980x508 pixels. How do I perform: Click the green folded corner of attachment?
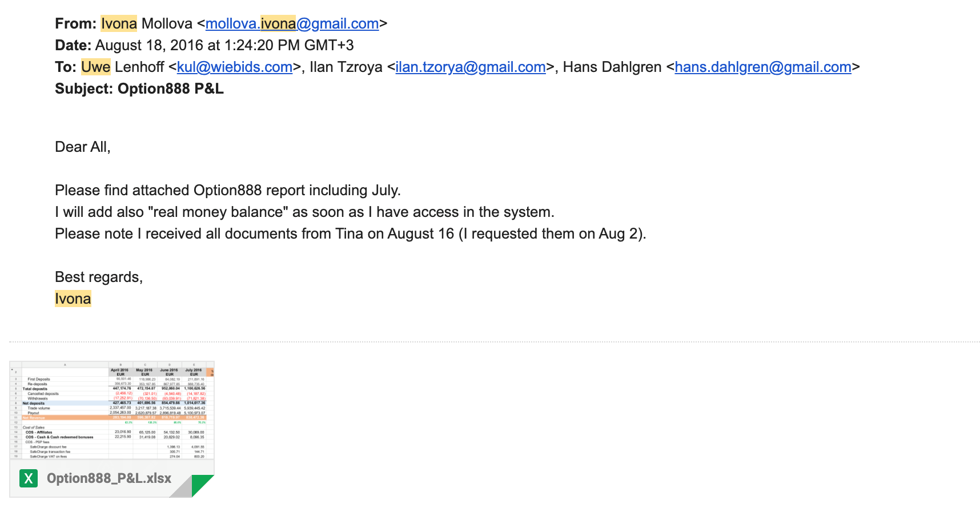click(x=202, y=485)
